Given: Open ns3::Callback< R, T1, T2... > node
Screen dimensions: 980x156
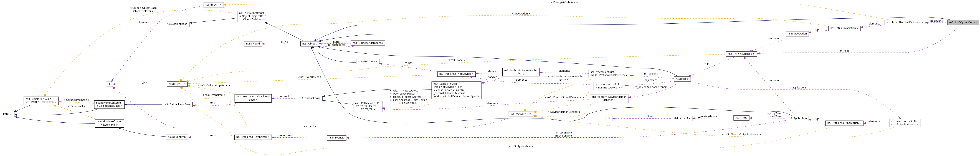Looking at the screenshot, I should (x=368, y=107).
